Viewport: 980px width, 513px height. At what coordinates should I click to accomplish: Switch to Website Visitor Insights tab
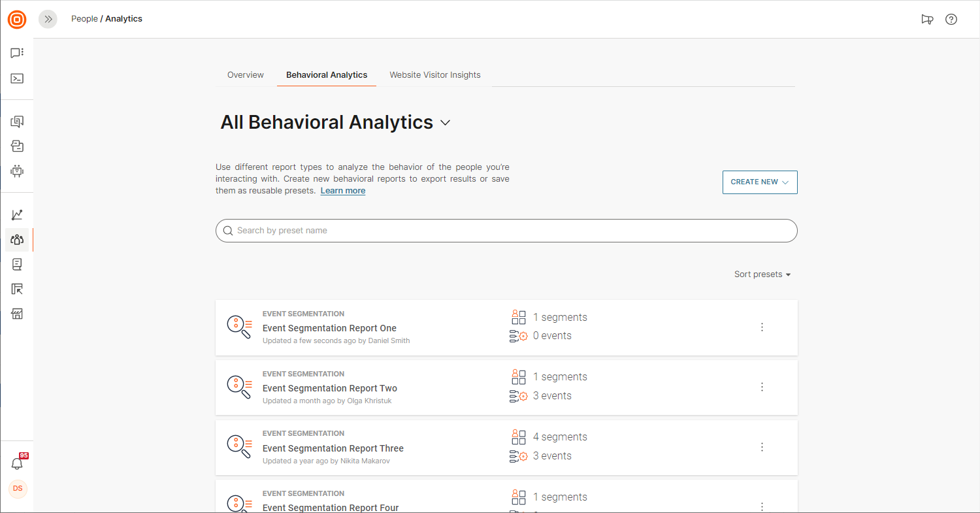click(435, 75)
